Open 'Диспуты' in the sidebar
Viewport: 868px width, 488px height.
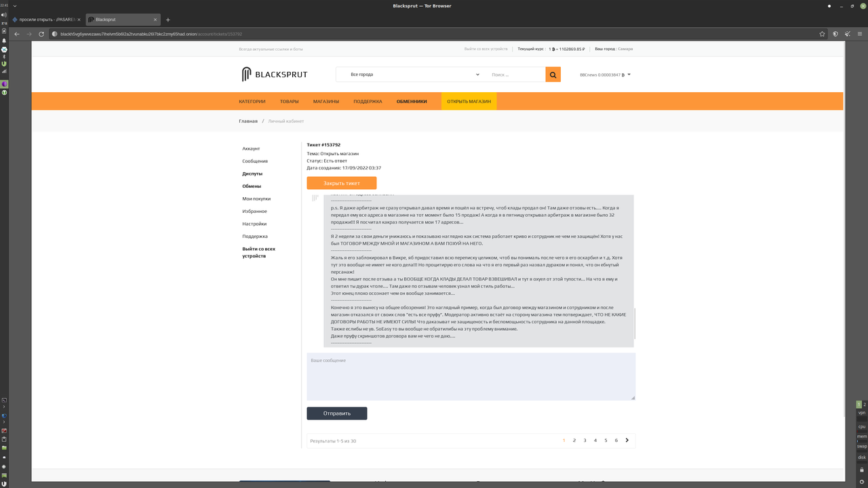pos(252,174)
